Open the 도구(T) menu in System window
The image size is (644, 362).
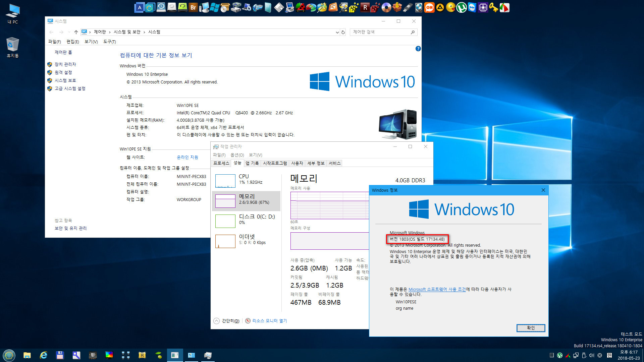[x=110, y=42]
